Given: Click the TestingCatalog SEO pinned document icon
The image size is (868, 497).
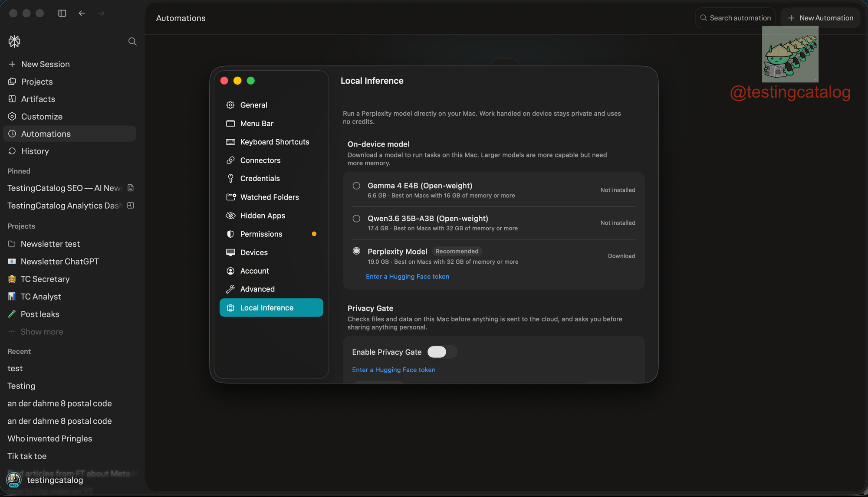Looking at the screenshot, I should (131, 188).
